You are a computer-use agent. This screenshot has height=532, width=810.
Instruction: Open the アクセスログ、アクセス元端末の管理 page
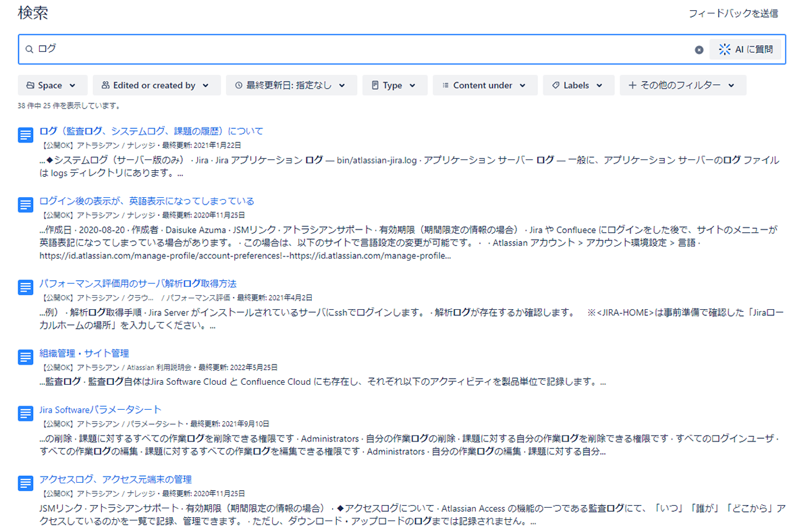(x=115, y=480)
